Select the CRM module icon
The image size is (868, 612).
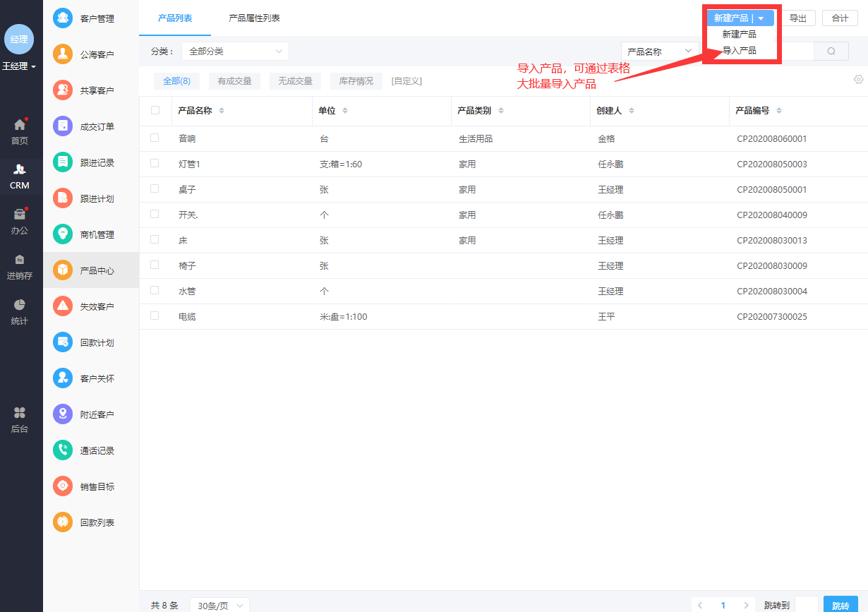20,169
